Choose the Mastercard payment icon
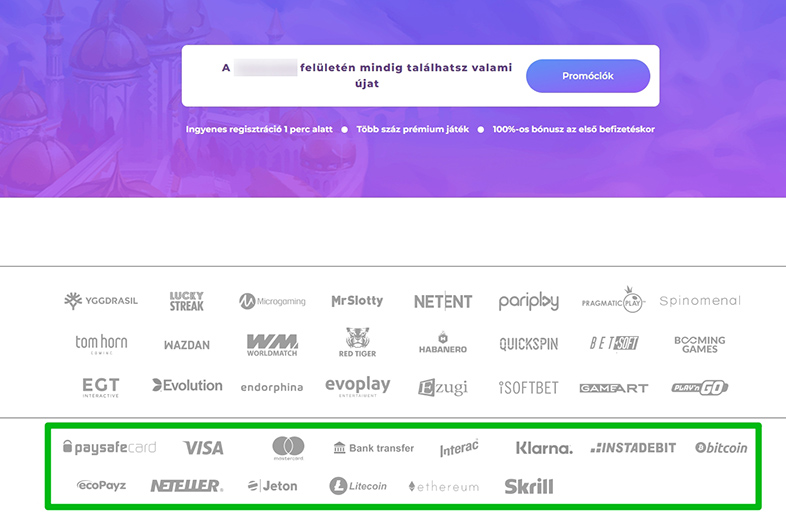This screenshot has height=515, width=786. [x=288, y=448]
